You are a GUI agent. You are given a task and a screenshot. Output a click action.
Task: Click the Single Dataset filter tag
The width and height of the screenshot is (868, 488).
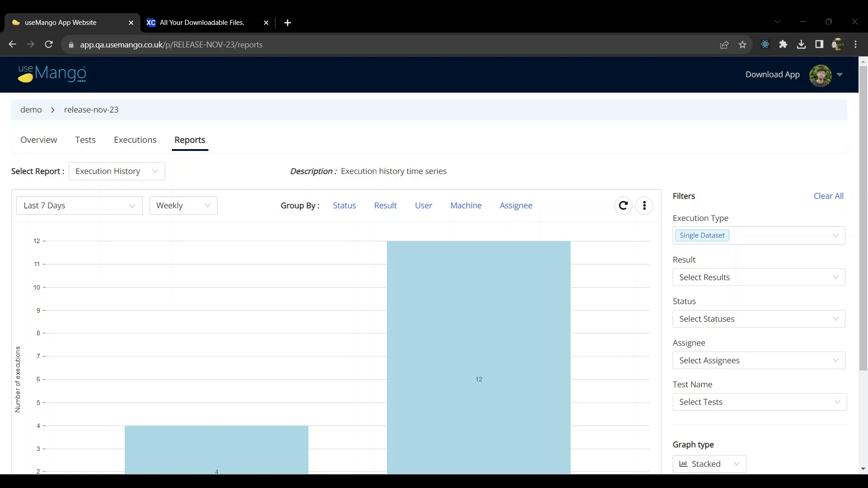[702, 235]
